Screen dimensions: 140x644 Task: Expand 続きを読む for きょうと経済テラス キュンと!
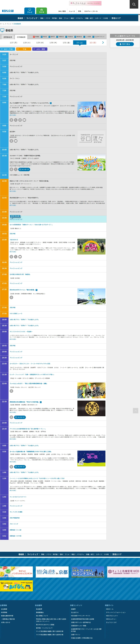coord(13,115)
